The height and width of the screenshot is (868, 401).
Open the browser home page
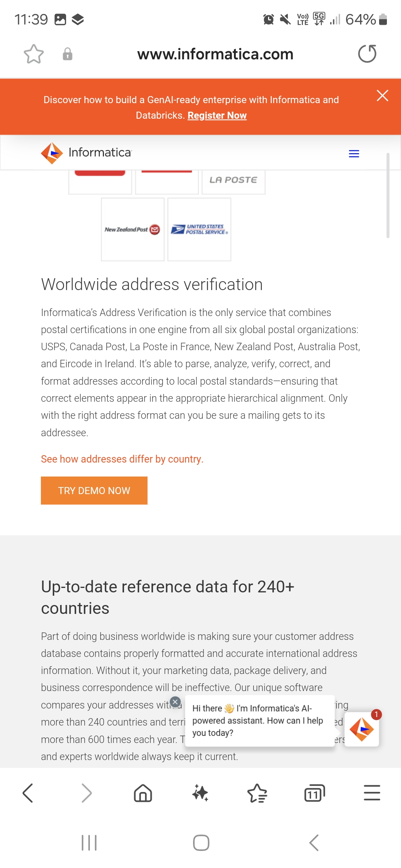click(143, 793)
